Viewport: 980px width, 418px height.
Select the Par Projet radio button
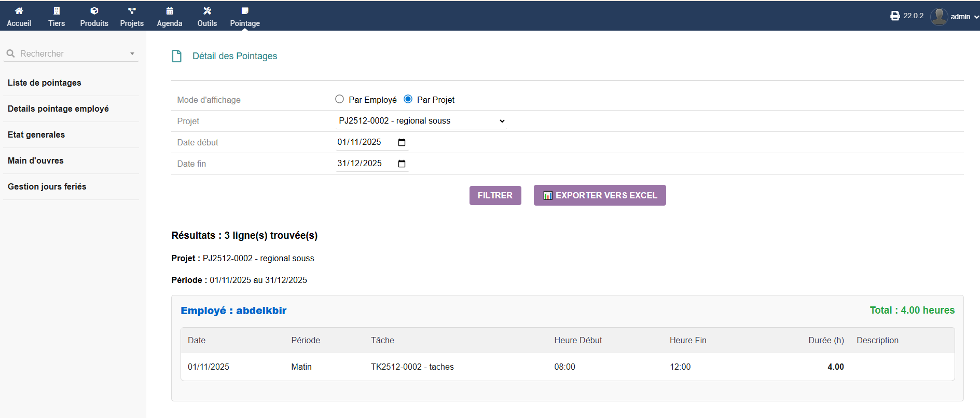click(408, 99)
